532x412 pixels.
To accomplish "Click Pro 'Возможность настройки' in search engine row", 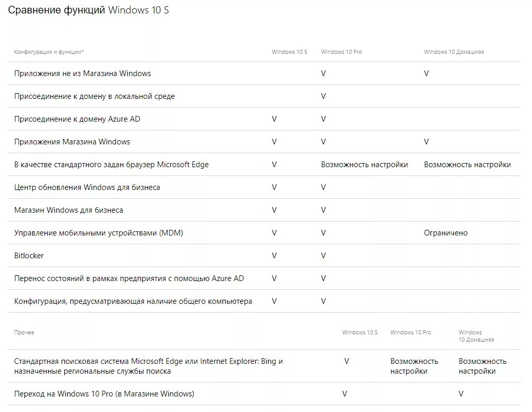I will click(x=414, y=366).
